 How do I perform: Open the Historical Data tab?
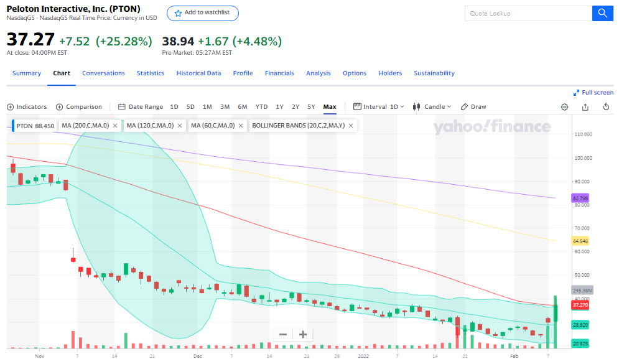(198, 73)
